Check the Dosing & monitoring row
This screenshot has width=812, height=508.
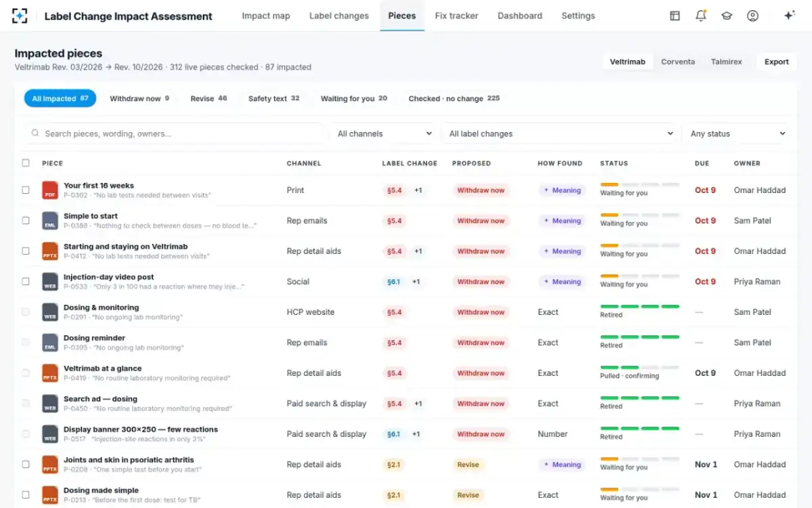(26, 312)
